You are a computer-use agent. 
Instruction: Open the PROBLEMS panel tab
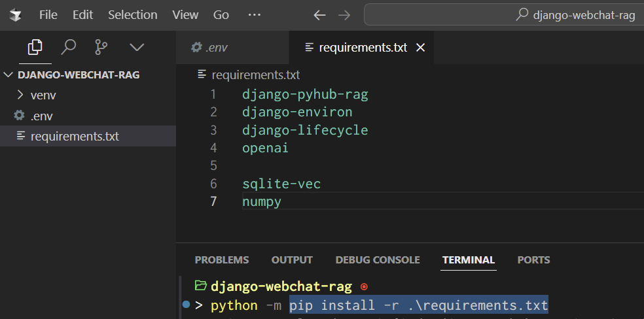222,260
